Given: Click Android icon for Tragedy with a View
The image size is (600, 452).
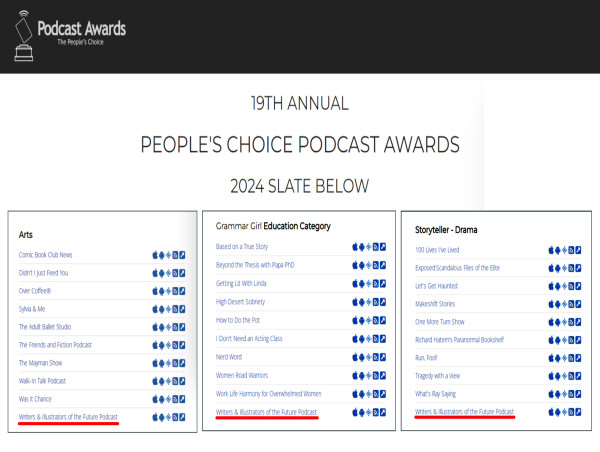Looking at the screenshot, I should 558,376.
